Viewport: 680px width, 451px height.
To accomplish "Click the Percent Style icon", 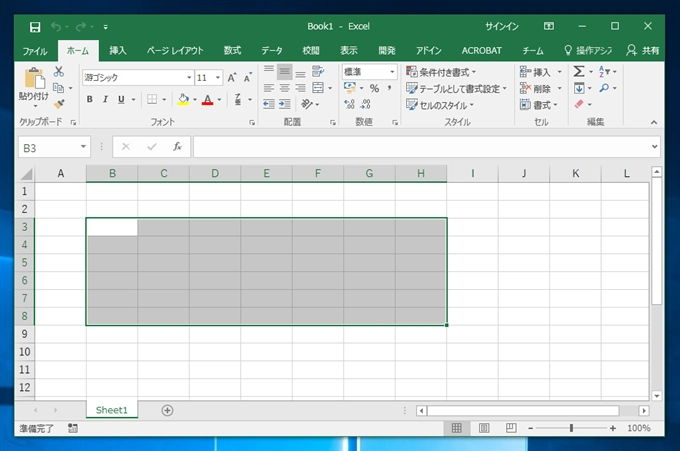I will (374, 88).
